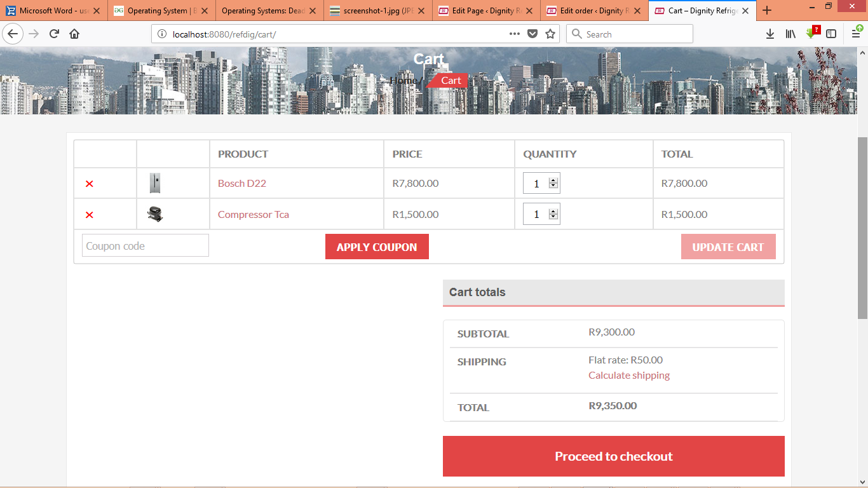Open the Compressor Tca product thumbnail

pyautogui.click(x=155, y=214)
